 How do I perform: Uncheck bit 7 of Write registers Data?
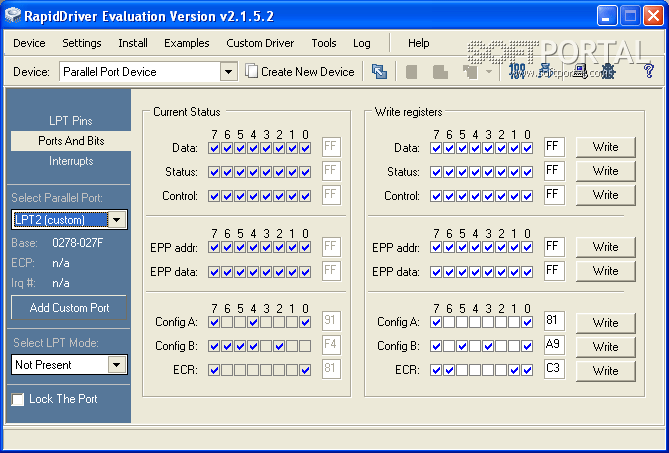pyautogui.click(x=436, y=148)
